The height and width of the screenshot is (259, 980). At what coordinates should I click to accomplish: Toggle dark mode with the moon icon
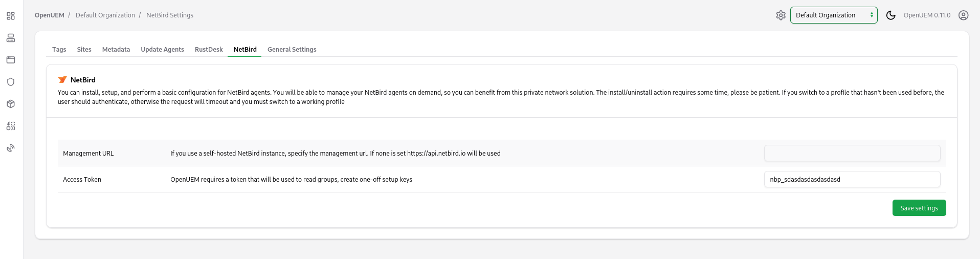(x=890, y=15)
